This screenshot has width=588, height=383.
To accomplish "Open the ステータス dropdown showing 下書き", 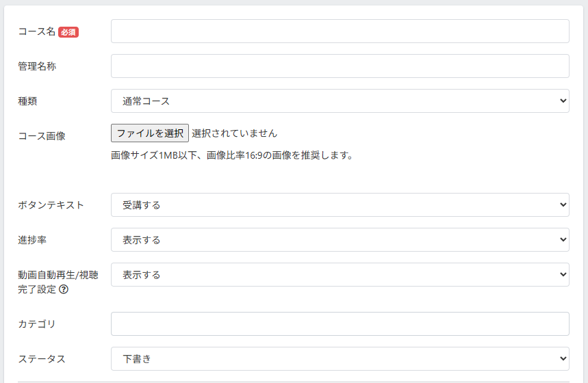I will (340, 359).
